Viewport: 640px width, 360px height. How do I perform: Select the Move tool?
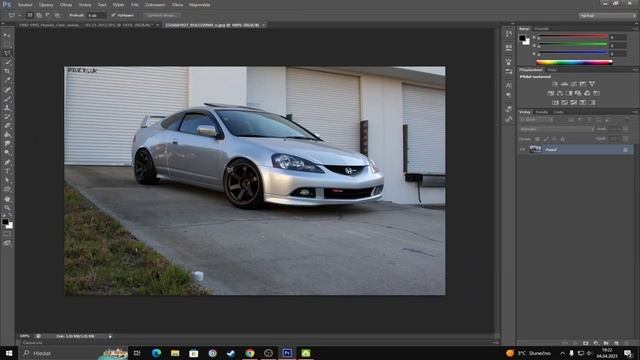click(x=7, y=35)
